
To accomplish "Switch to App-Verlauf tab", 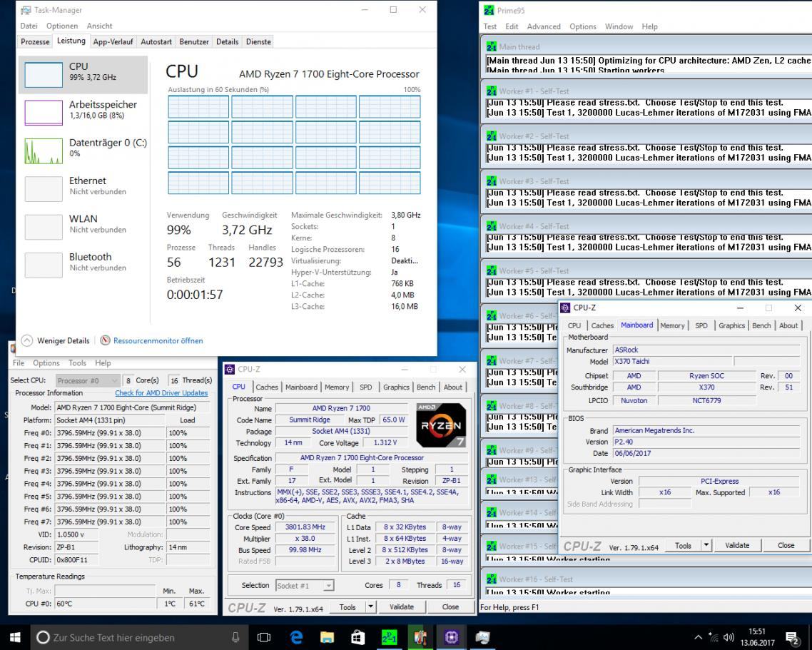I will (113, 42).
